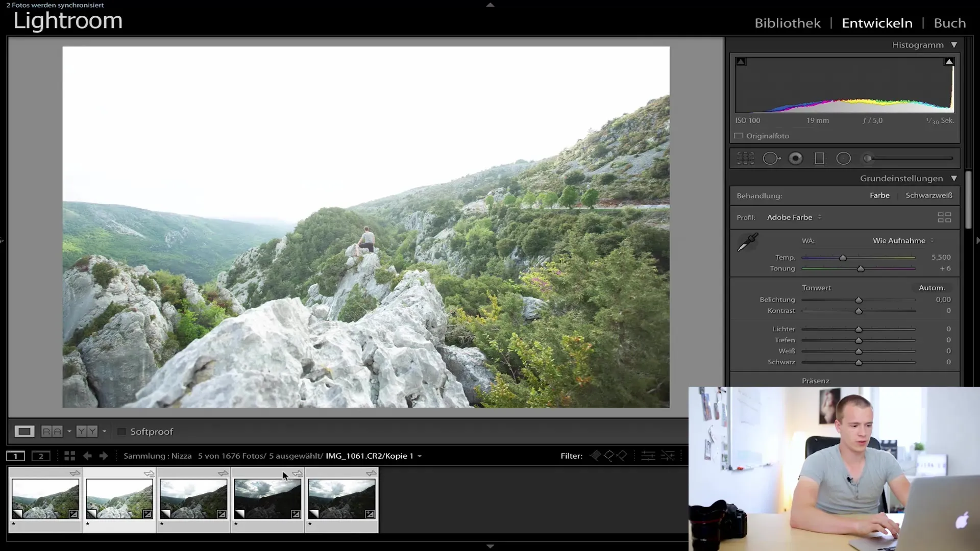Select the Graduated Filter tool
Screen dimensions: 980x551
(x=819, y=159)
